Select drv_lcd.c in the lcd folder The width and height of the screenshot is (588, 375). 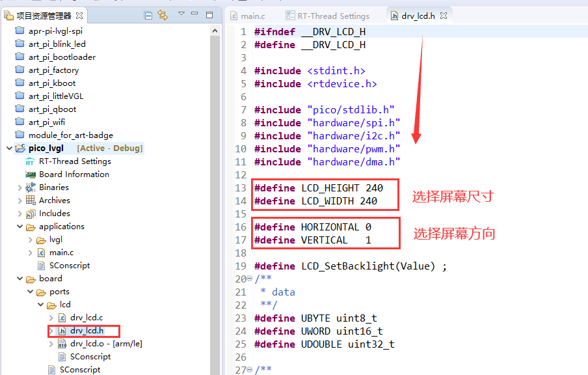(x=86, y=318)
